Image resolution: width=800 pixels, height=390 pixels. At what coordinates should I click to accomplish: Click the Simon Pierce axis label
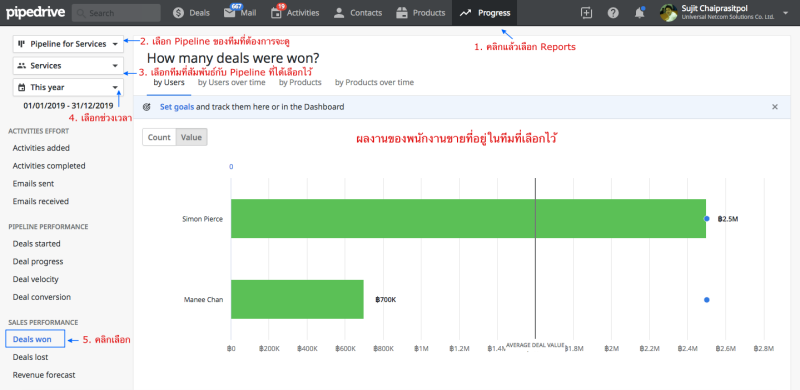(x=203, y=219)
